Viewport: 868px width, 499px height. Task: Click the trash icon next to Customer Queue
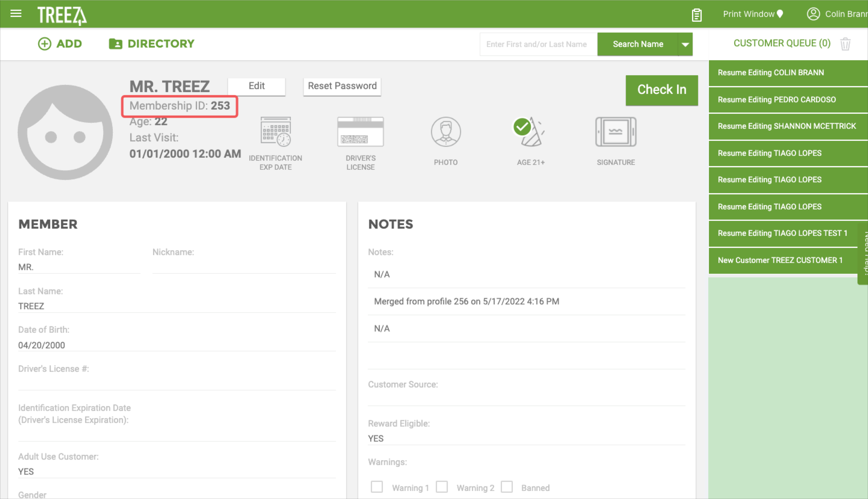(x=845, y=43)
